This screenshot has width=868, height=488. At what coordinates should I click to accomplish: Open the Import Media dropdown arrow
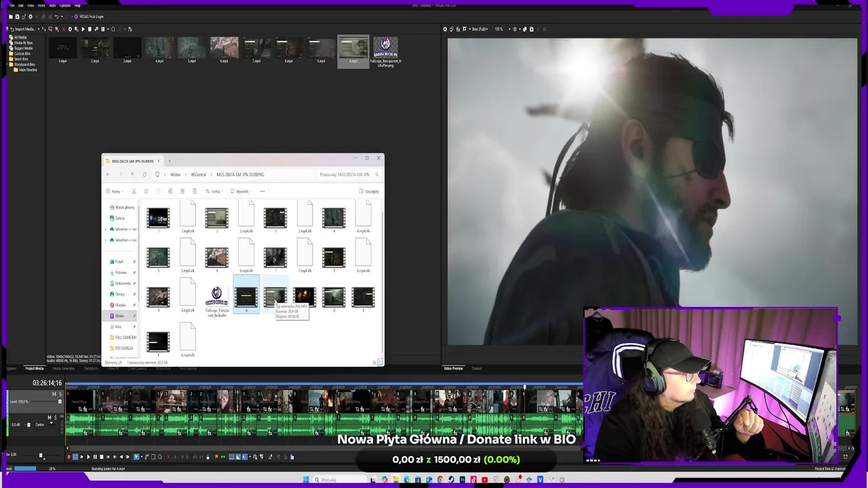click(39, 29)
